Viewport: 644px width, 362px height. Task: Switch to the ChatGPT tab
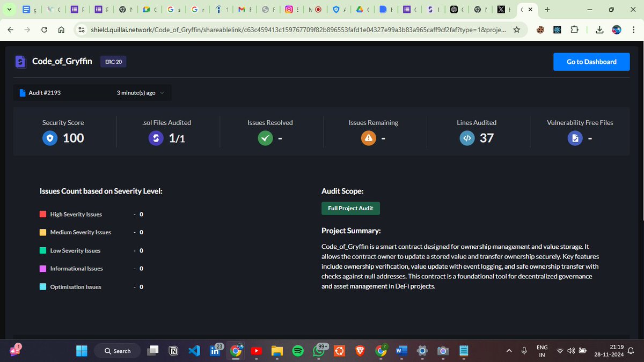[457, 10]
